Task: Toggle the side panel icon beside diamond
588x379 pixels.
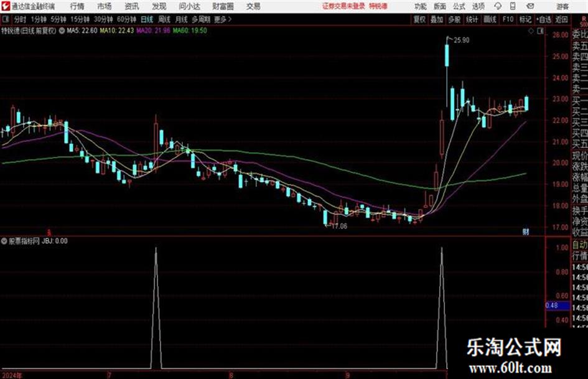Action: point(540,31)
